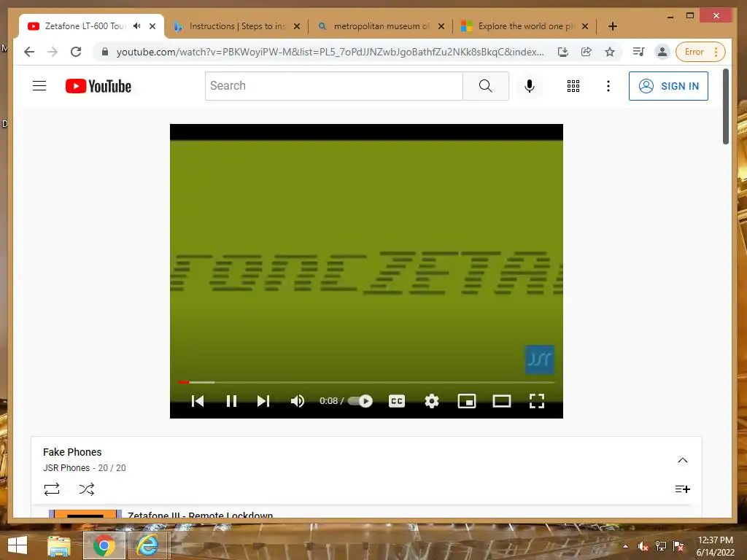Click the page vertical scrollbar
The height and width of the screenshot is (560, 747).
coord(726,106)
